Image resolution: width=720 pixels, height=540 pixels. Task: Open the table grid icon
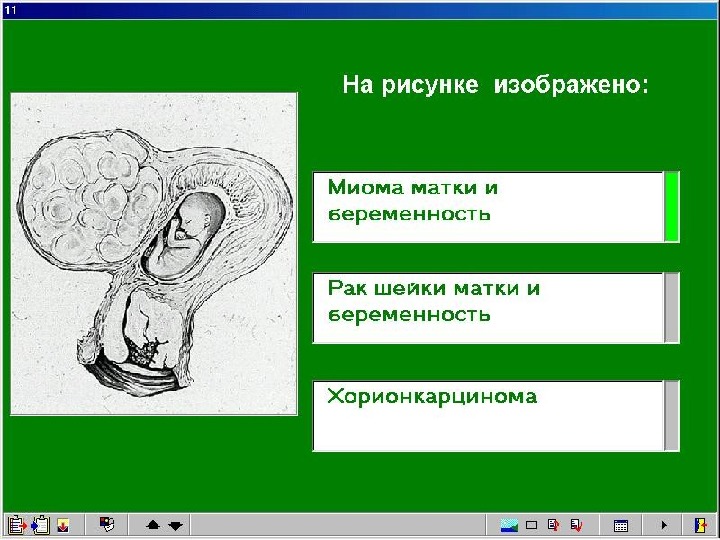pyautogui.click(x=621, y=525)
